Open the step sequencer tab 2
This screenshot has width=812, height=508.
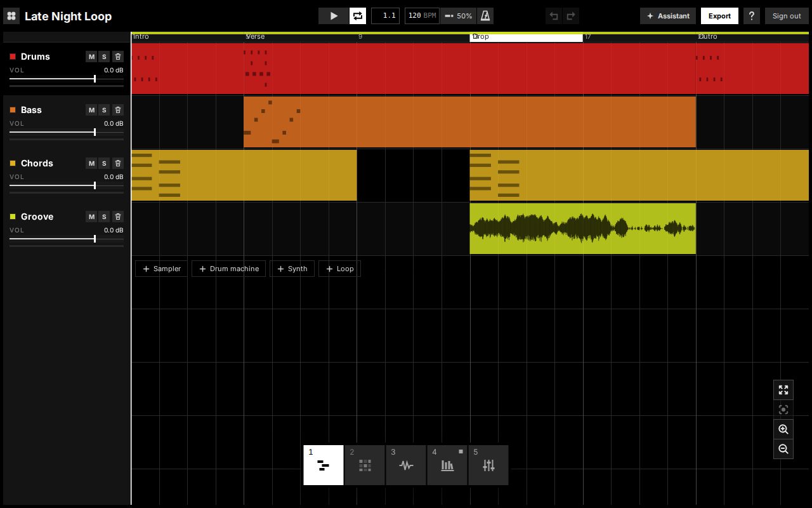(x=365, y=465)
